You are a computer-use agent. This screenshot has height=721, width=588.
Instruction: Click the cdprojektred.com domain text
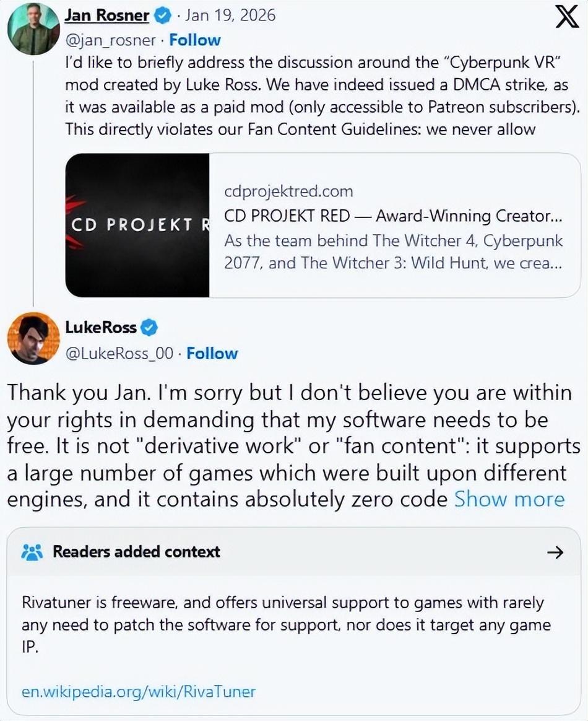(x=288, y=191)
